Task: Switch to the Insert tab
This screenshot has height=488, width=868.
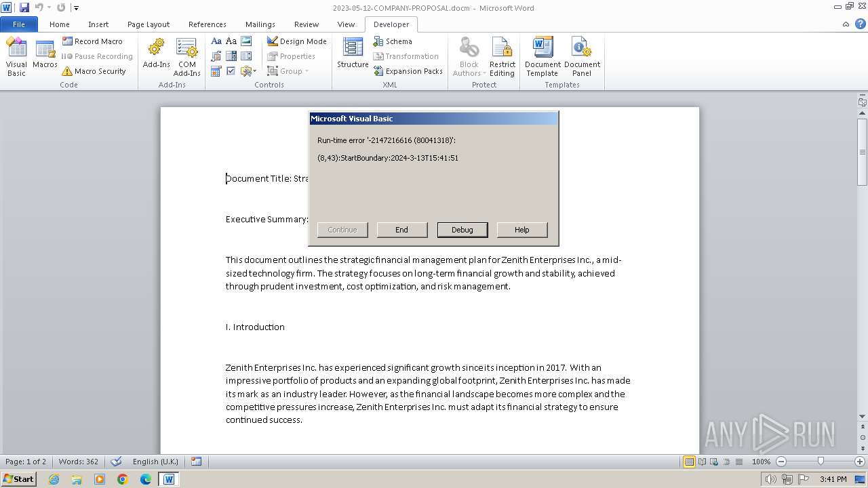Action: coord(98,24)
